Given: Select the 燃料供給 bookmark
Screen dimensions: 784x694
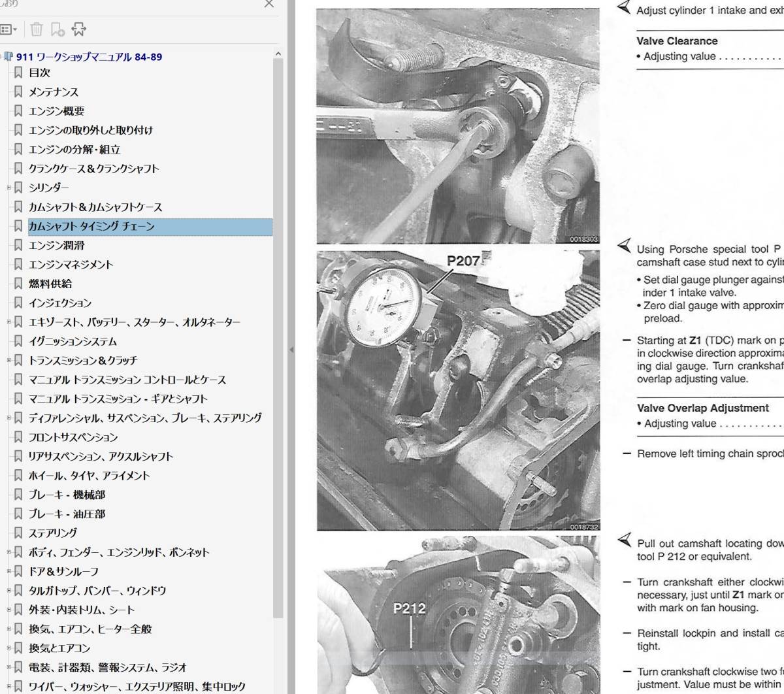Looking at the screenshot, I should point(50,284).
